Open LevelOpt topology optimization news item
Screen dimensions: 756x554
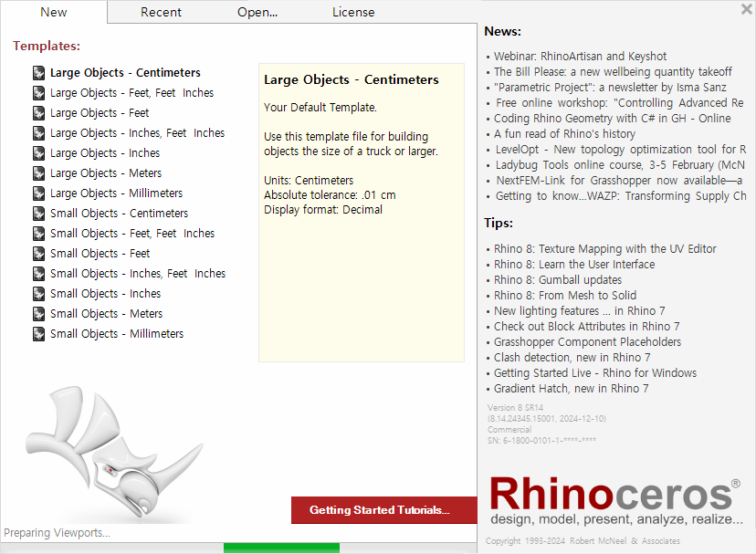click(x=621, y=150)
